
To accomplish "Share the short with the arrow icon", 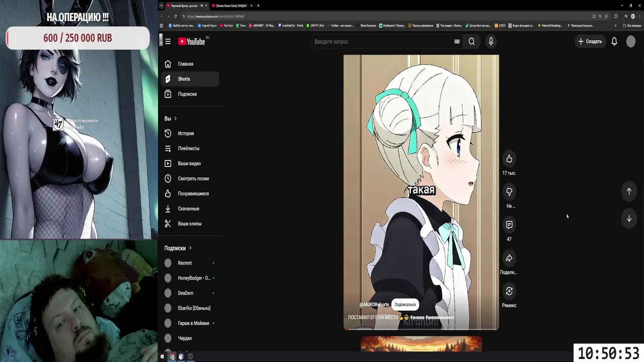I will (x=509, y=258).
